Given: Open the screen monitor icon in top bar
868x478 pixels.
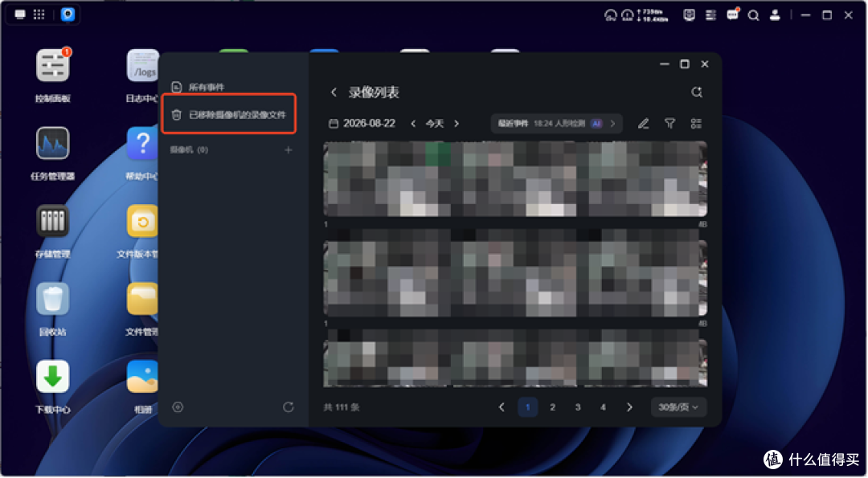Looking at the screenshot, I should pyautogui.click(x=690, y=15).
